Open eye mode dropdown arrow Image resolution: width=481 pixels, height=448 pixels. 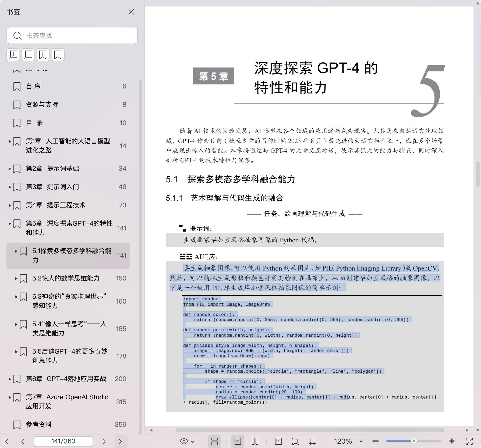click(x=193, y=442)
